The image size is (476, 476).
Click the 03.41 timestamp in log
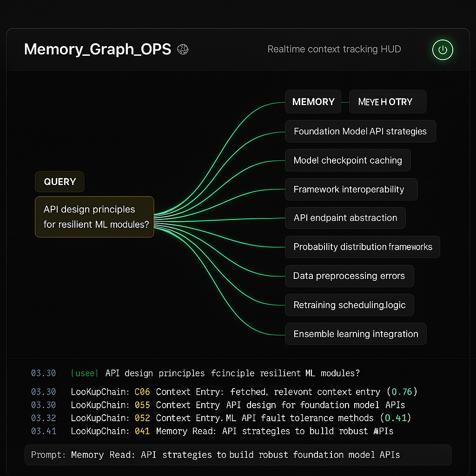44,431
